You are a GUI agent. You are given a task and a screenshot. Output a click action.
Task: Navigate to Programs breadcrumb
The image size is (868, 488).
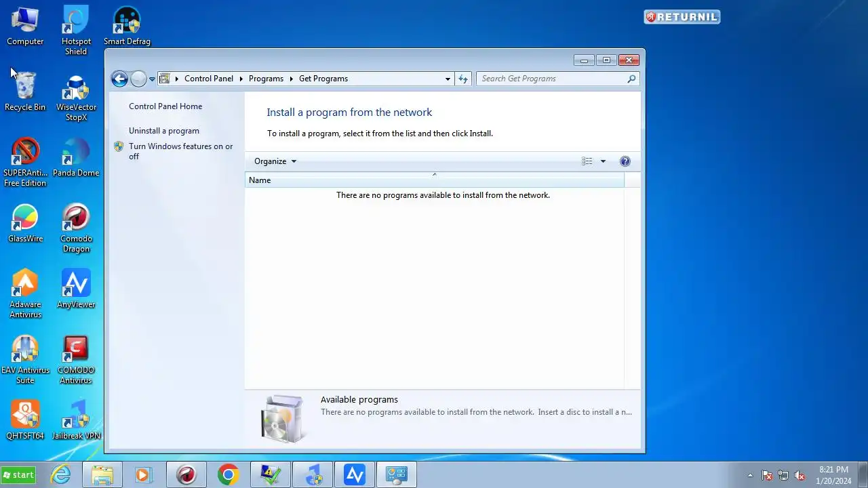[266, 79]
